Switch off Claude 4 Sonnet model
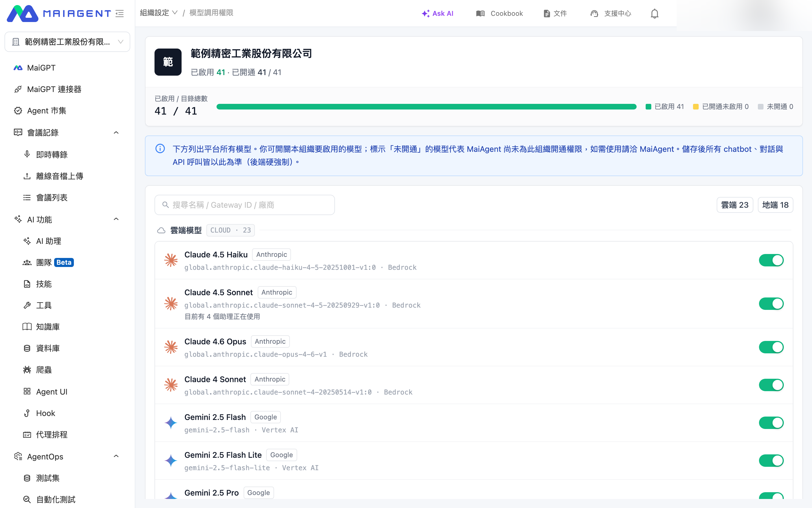Image resolution: width=812 pixels, height=508 pixels. click(771, 385)
